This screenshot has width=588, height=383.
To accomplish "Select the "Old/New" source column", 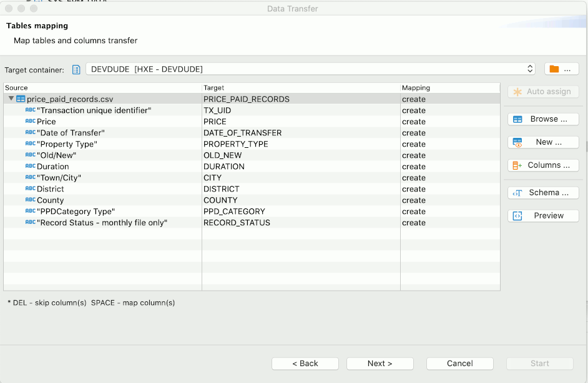I will (x=103, y=155).
